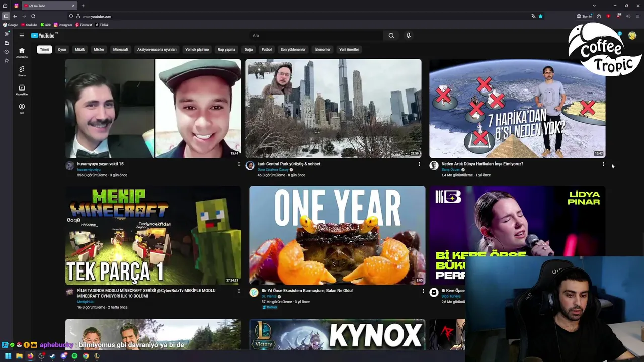Image resolution: width=644 pixels, height=362 pixels.
Task: Click the address bar URL
Action: click(97, 16)
